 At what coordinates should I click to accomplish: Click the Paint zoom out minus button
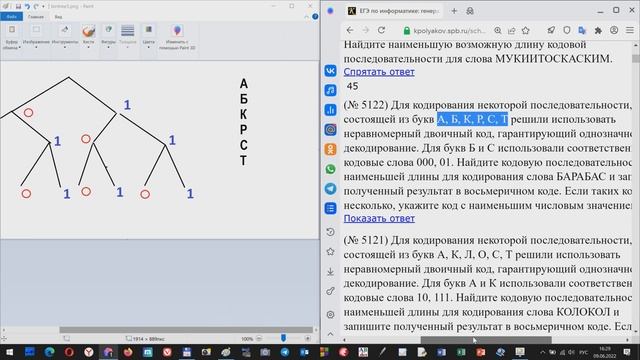pos(259,339)
